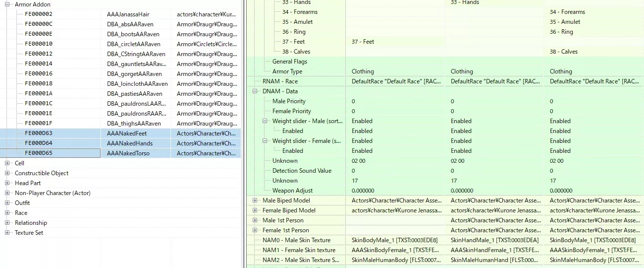Expand the Race node in tree
644x268 pixels.
click(7, 212)
